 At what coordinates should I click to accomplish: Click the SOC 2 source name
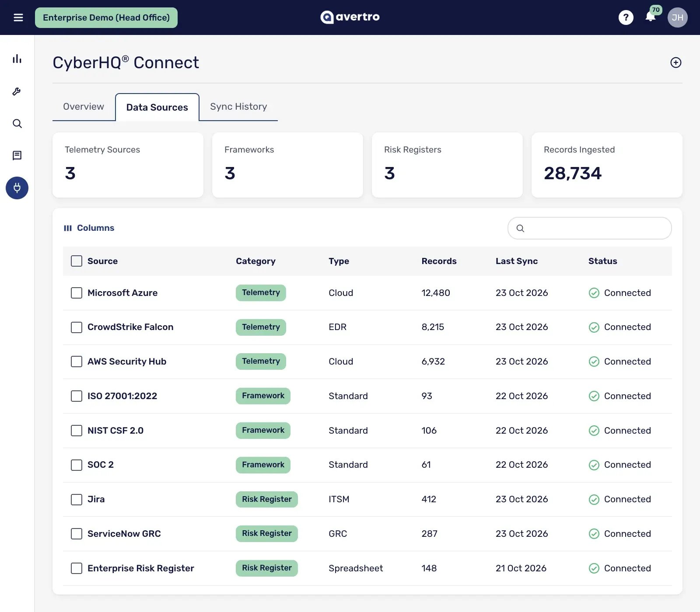click(x=101, y=465)
